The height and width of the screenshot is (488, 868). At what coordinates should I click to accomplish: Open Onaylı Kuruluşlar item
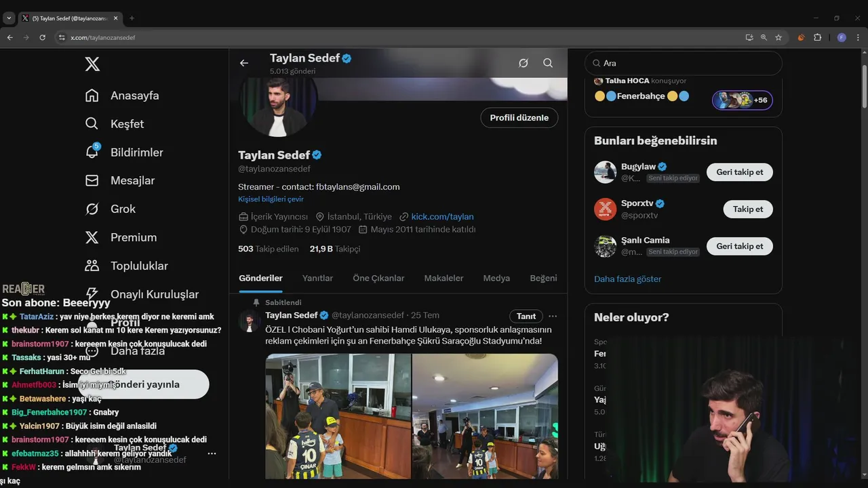point(142,295)
